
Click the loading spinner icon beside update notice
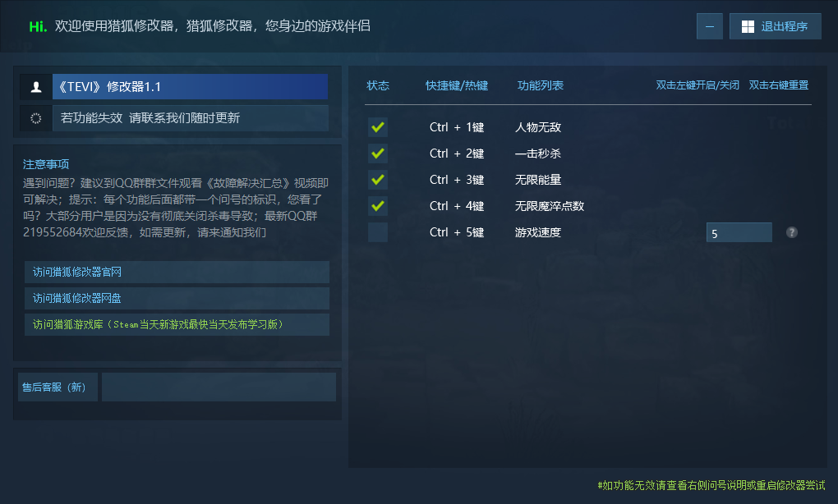36,118
